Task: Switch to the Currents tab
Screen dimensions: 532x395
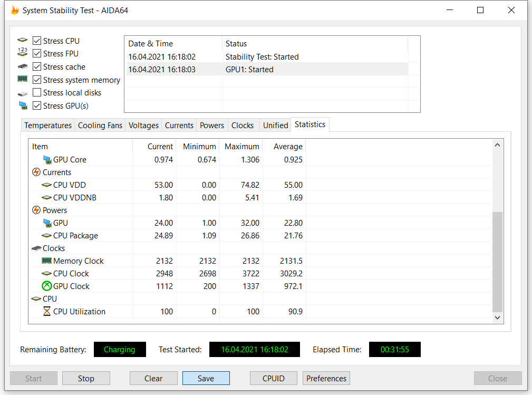Action: click(179, 125)
